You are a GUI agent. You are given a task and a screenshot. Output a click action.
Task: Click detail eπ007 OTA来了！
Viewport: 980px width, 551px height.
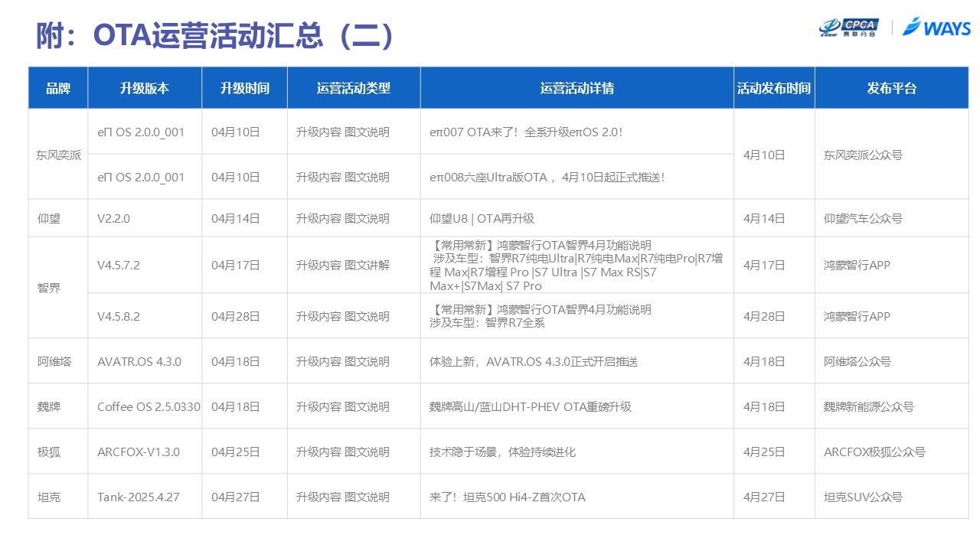point(526,132)
